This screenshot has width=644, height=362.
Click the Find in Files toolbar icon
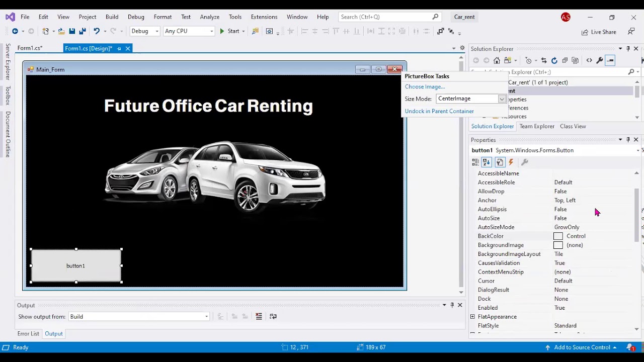255,31
